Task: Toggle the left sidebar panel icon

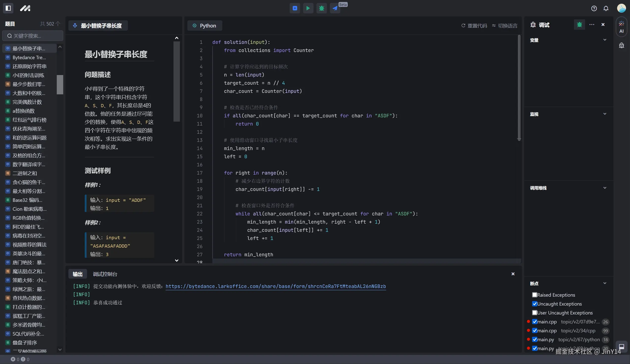Action: point(8,8)
